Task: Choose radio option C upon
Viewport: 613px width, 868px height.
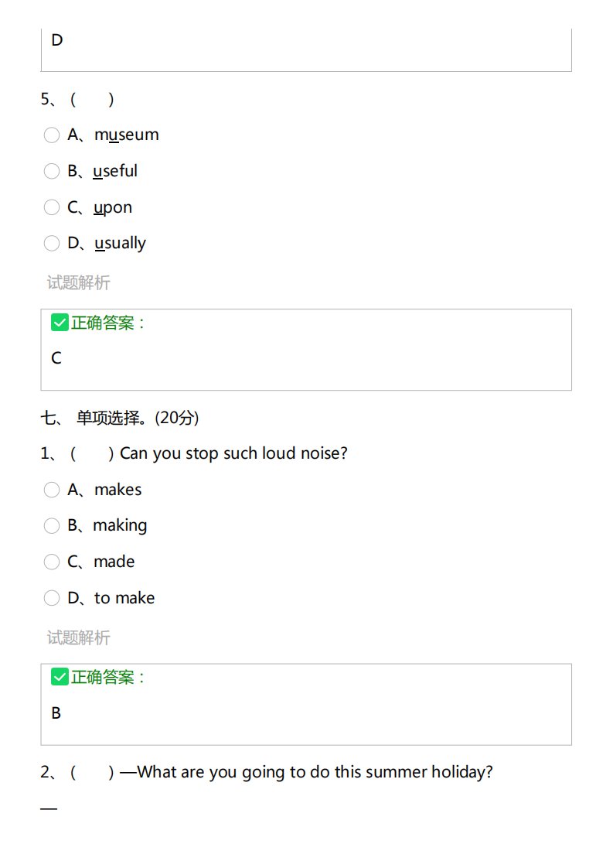Action: (x=52, y=207)
